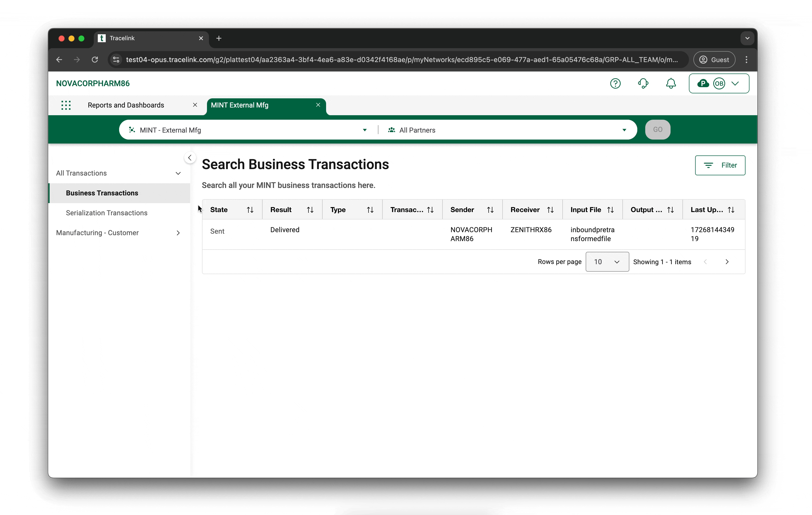This screenshot has height=515, width=812.
Task: Sort table by Type column
Action: (x=370, y=210)
